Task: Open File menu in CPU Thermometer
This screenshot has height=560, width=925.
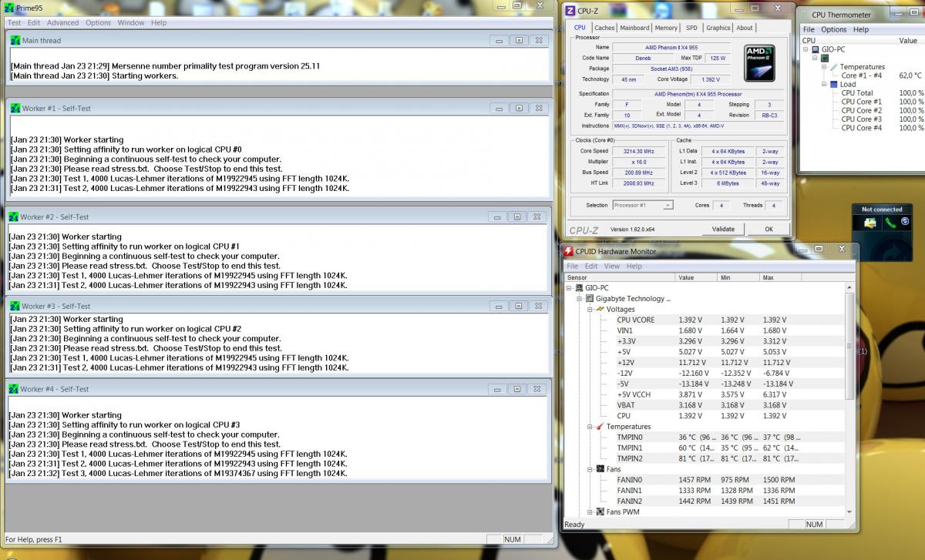Action: (x=809, y=29)
